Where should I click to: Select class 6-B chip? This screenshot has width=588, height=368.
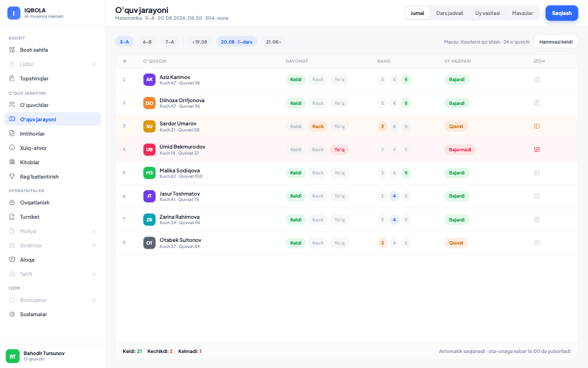(147, 42)
